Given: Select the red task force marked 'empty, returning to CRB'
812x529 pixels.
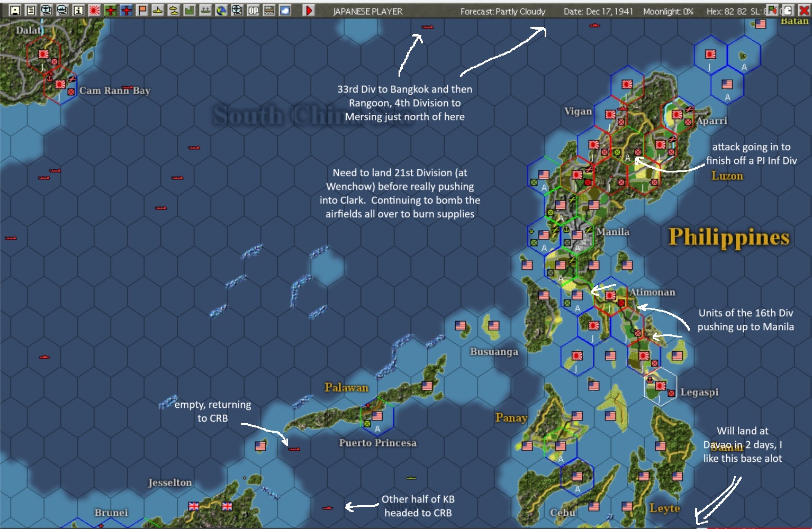Looking at the screenshot, I should pos(294,449).
